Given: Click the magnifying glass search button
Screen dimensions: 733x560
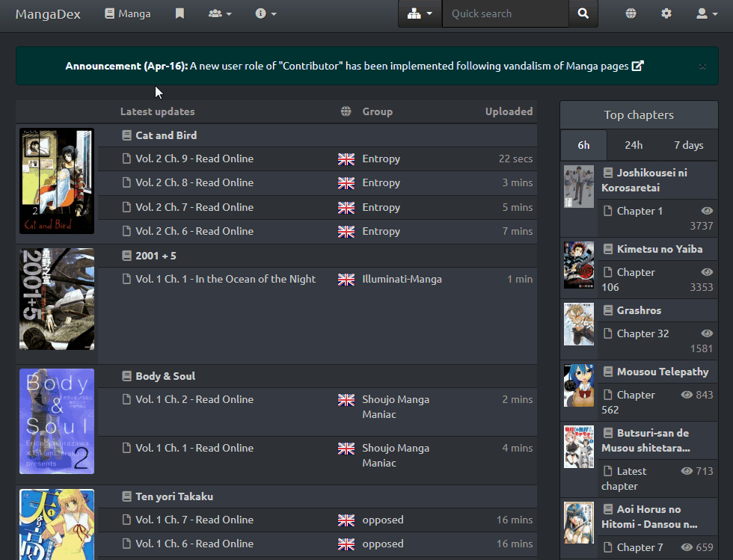Looking at the screenshot, I should tap(583, 13).
